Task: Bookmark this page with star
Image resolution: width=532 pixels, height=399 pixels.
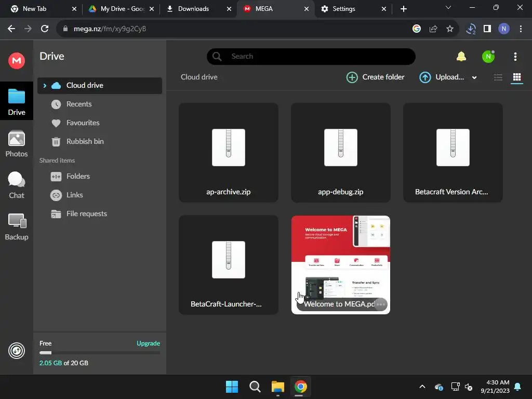Action: pos(449,29)
